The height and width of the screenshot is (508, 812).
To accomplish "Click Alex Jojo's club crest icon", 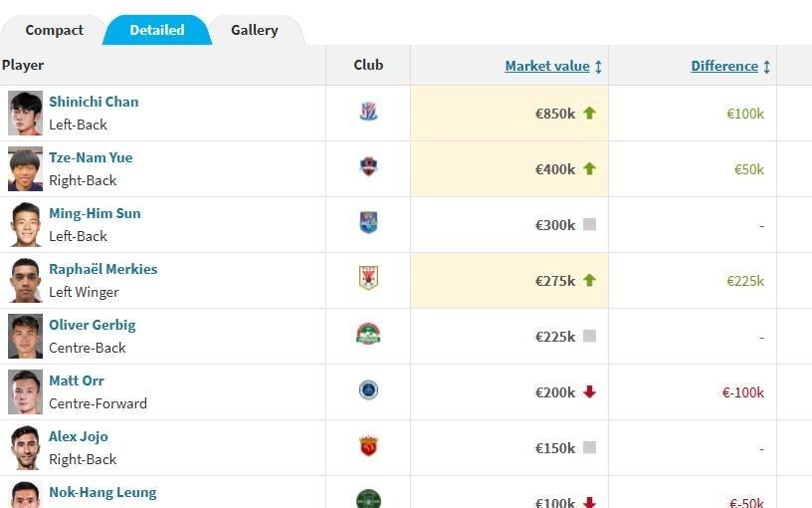I will tap(368, 445).
